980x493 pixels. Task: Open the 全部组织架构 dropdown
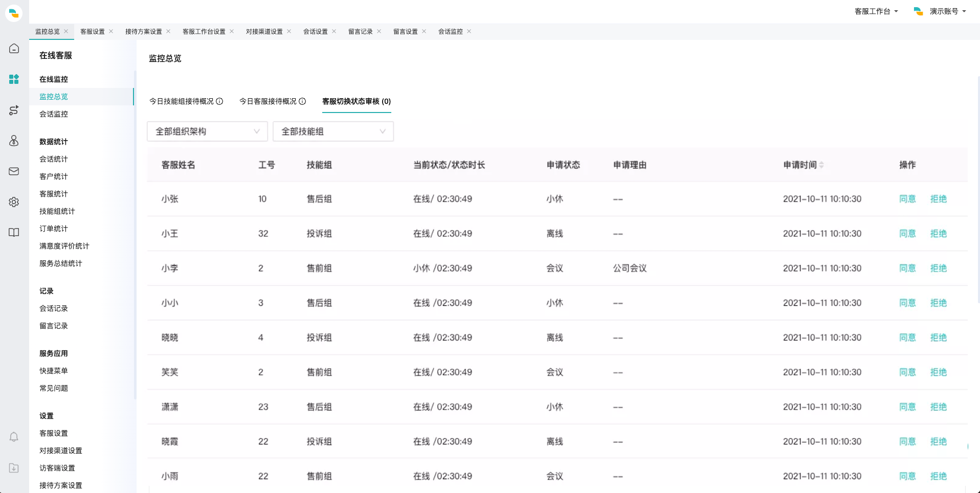pyautogui.click(x=207, y=131)
